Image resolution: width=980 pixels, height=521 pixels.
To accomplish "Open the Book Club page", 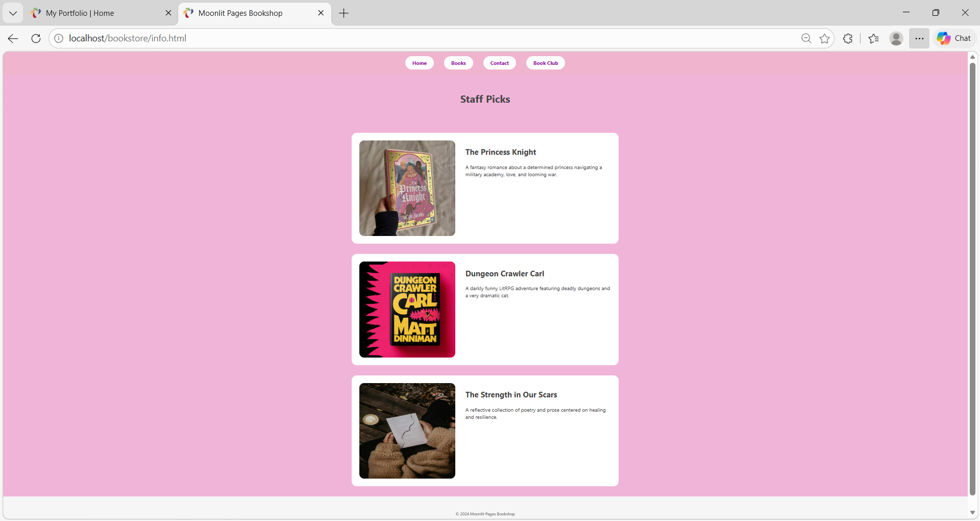I will click(545, 63).
